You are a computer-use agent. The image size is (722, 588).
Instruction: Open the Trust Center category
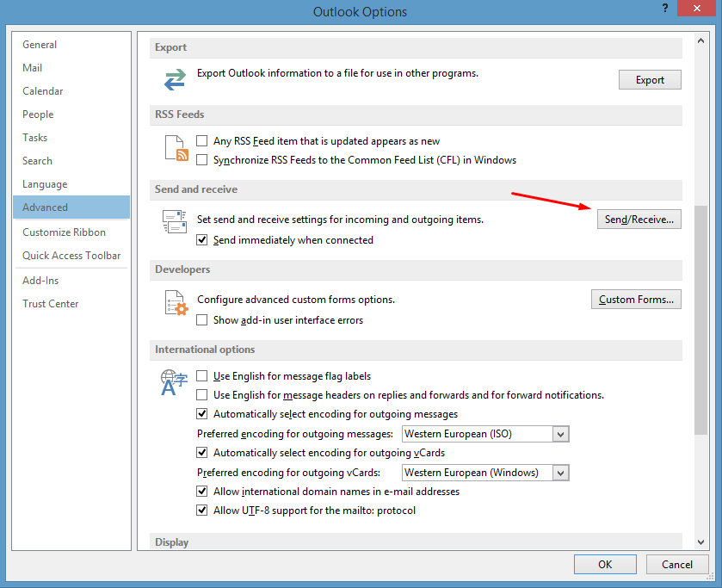tap(71, 304)
